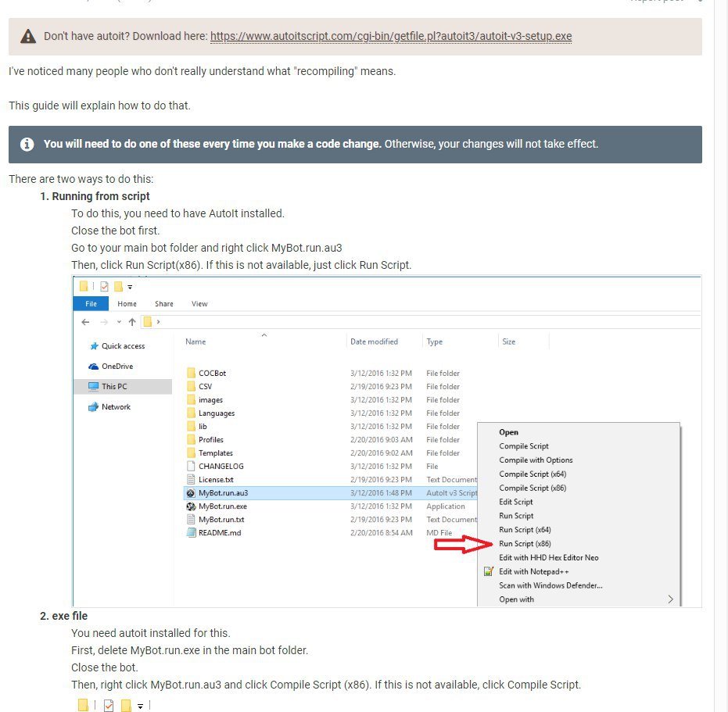Click the Up one level arrow
The image size is (728, 712).
(132, 322)
